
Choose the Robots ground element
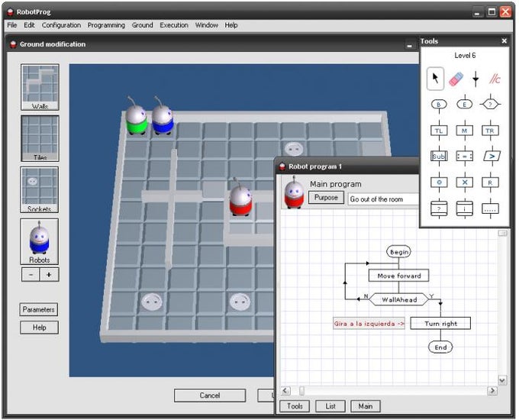[40, 241]
